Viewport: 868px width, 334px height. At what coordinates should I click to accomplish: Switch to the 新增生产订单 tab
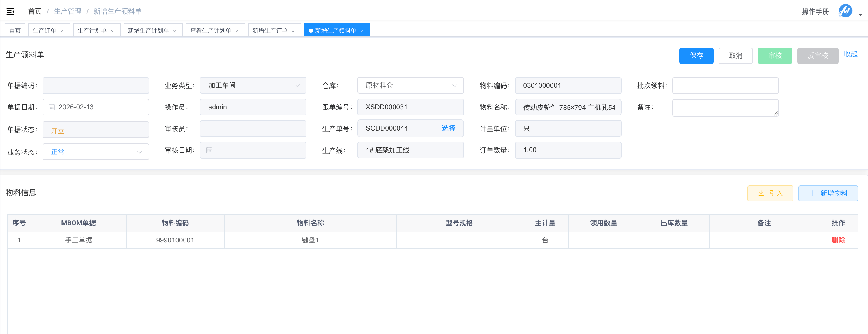tap(270, 31)
